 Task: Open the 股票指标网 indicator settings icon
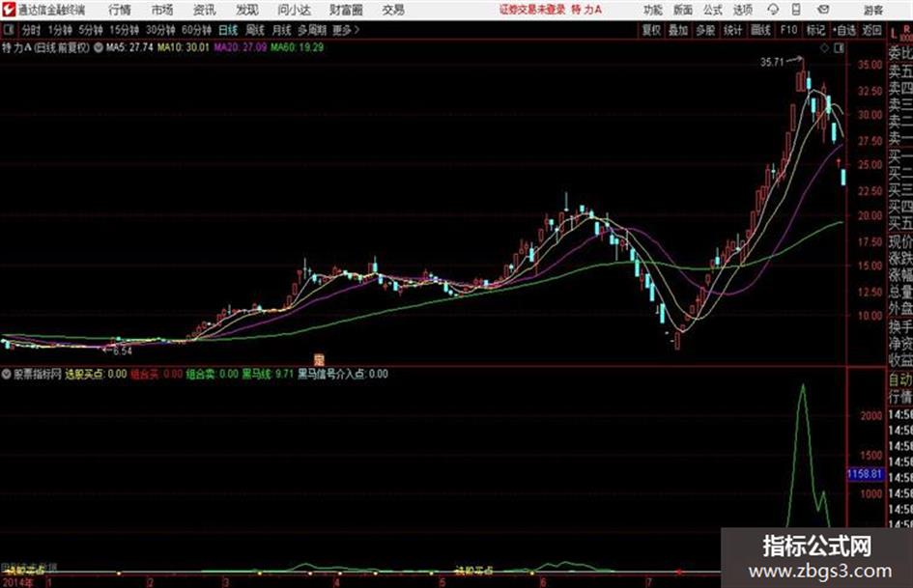7,374
